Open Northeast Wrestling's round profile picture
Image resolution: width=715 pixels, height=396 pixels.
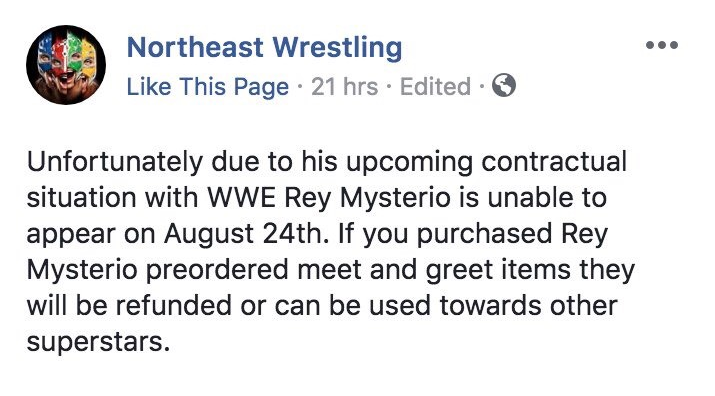click(66, 65)
